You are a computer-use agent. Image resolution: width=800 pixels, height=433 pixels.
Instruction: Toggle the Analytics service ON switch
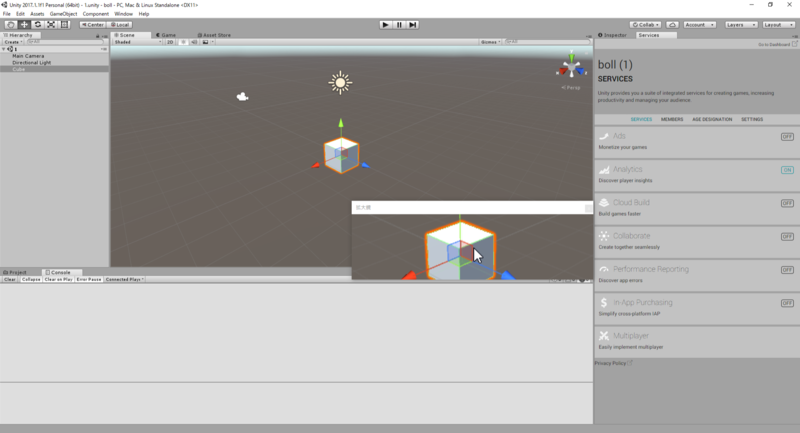click(787, 170)
